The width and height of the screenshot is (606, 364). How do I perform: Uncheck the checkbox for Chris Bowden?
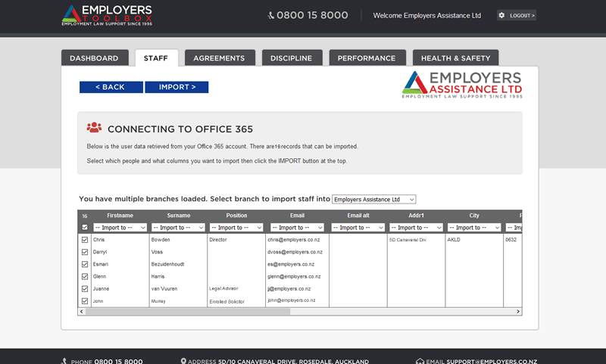(x=85, y=240)
